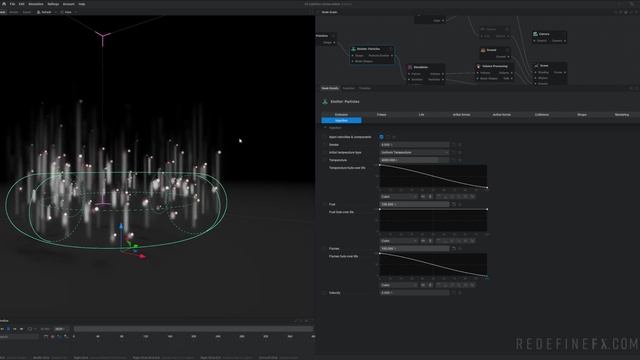Open the Collisions tab
Screen dimensions: 640x360
click(x=542, y=115)
